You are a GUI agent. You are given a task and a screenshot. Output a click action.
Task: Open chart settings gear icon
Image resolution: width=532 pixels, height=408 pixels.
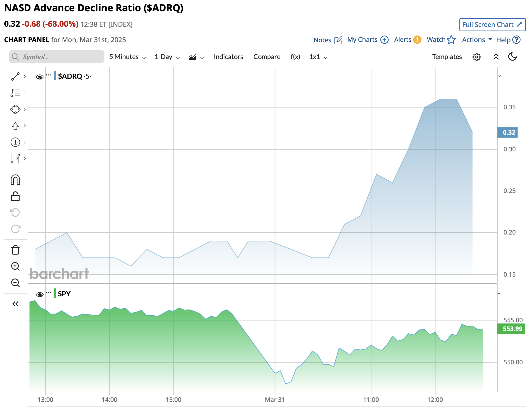click(476, 57)
